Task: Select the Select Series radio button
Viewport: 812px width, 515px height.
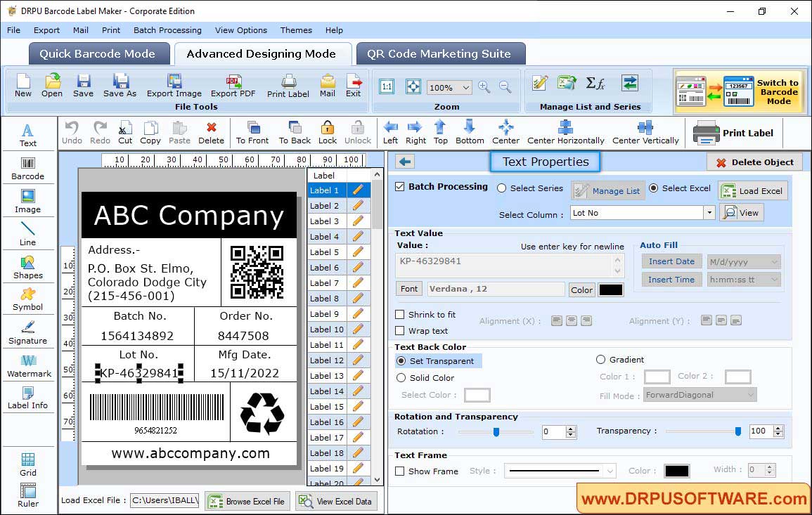Action: click(x=501, y=188)
